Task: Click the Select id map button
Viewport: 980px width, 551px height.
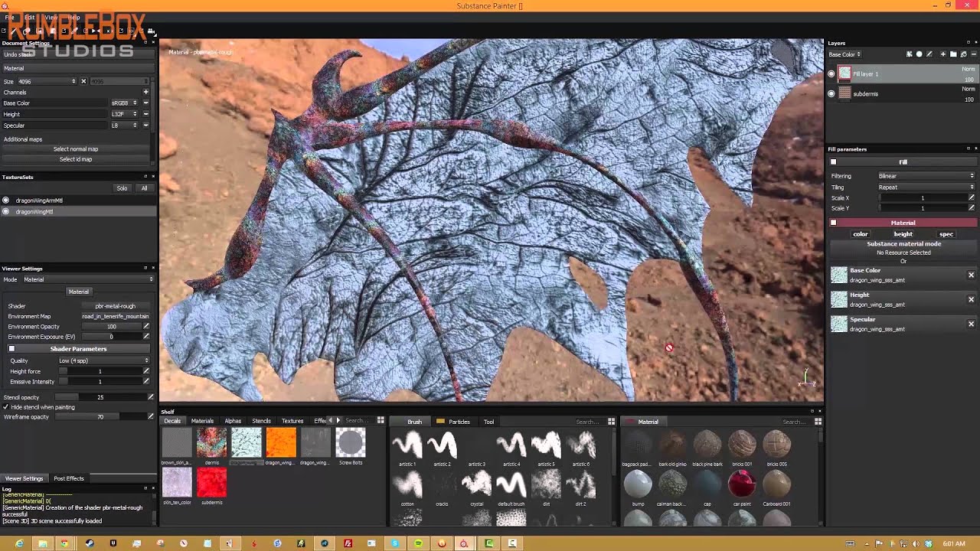Action: 76,159
